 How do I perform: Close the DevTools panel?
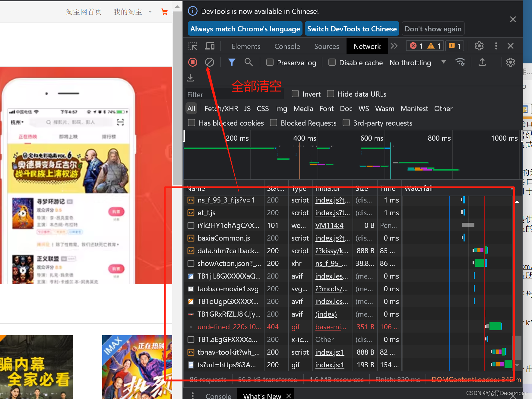[510, 46]
